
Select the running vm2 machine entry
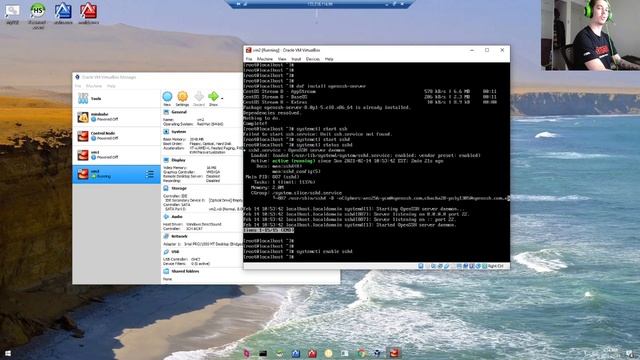(x=116, y=174)
